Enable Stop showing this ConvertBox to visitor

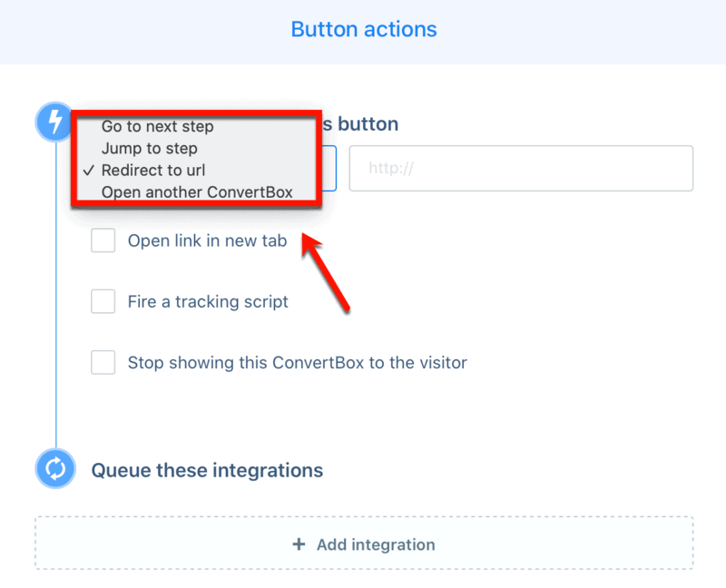[x=103, y=362]
